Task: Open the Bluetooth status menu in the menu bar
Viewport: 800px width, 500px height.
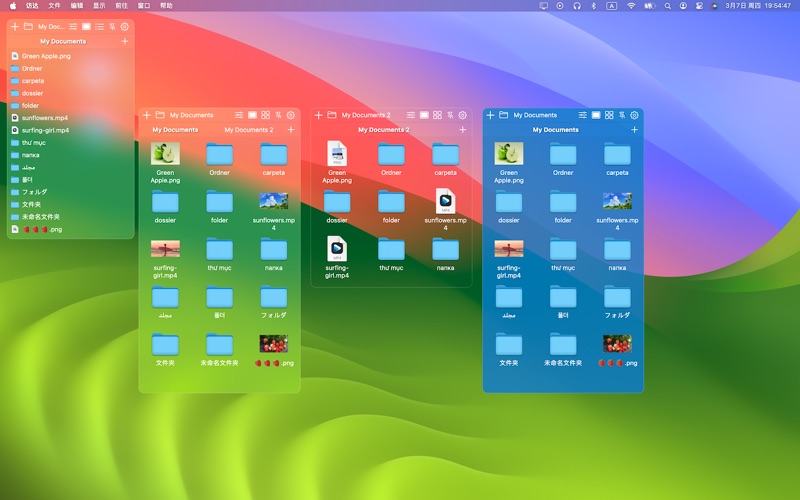Action: (x=593, y=5)
